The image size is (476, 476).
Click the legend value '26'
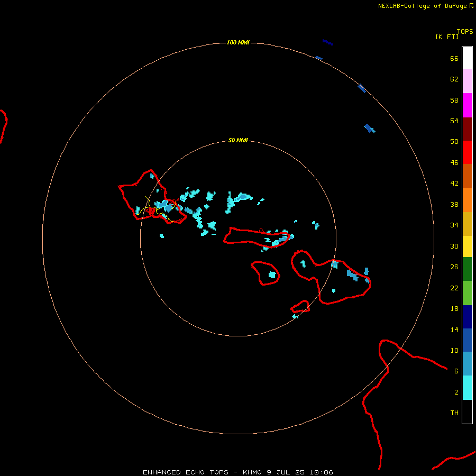(x=454, y=267)
